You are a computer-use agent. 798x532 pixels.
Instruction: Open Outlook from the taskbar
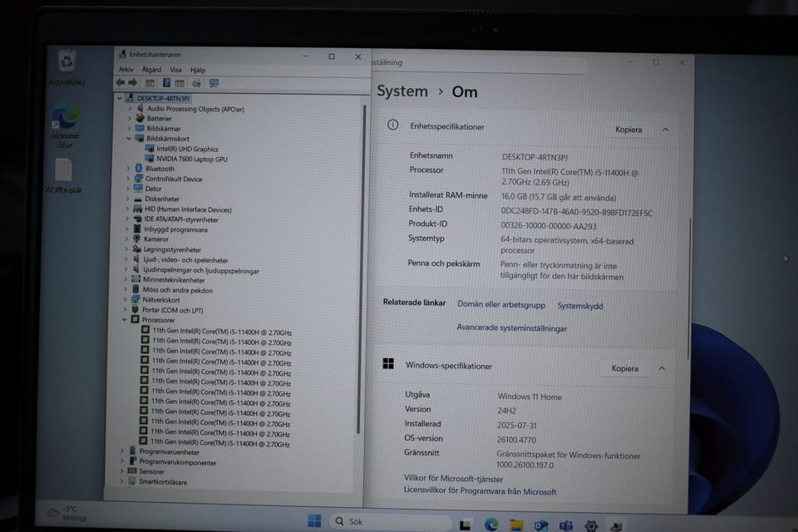tap(541, 525)
